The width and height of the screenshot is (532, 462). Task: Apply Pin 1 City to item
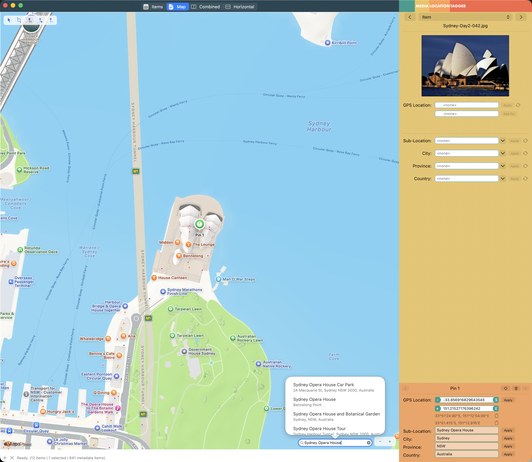tap(508, 438)
